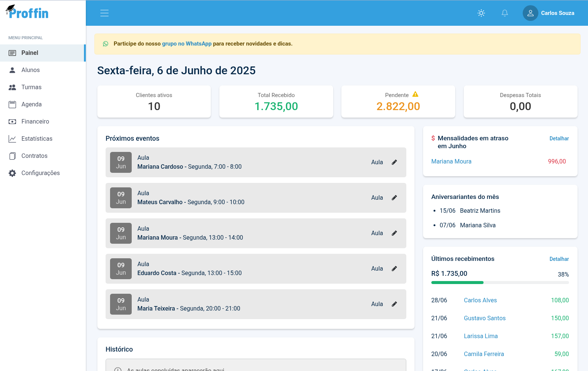The height and width of the screenshot is (371, 588).
Task: Open Carlos Souza user menu
Action: click(548, 13)
